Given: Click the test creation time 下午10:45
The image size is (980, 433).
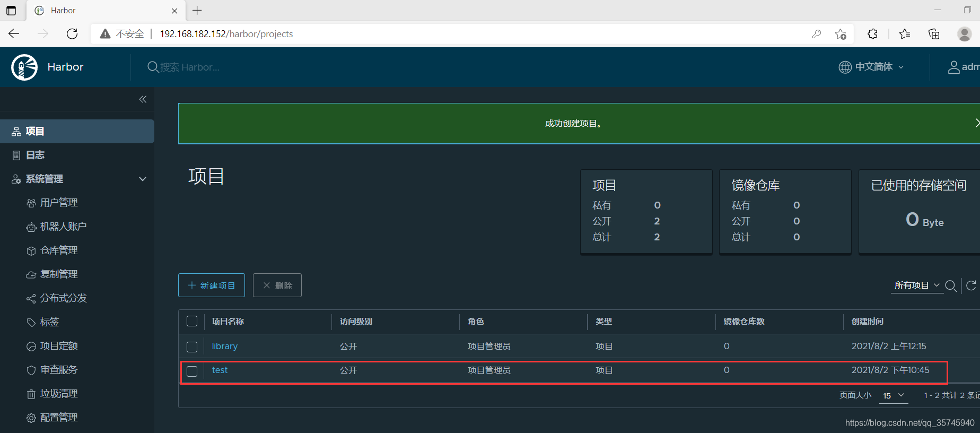Looking at the screenshot, I should pos(890,370).
